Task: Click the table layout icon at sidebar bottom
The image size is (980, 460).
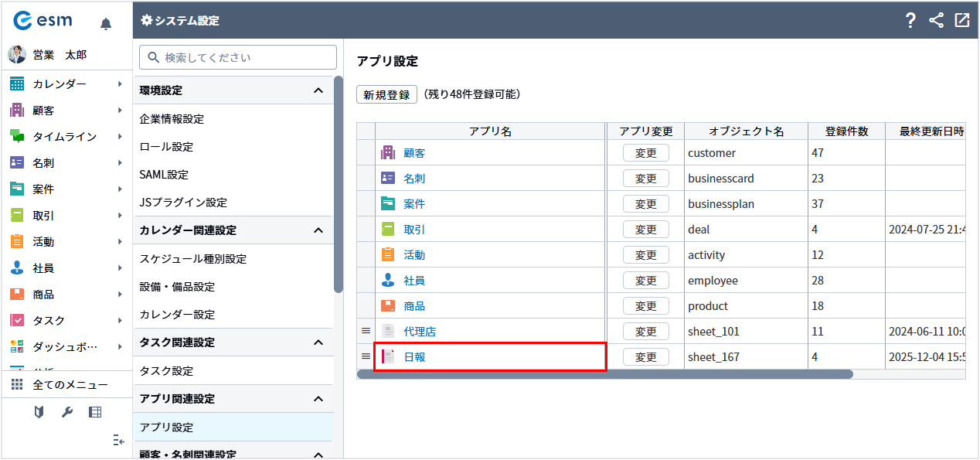Action: tap(95, 412)
